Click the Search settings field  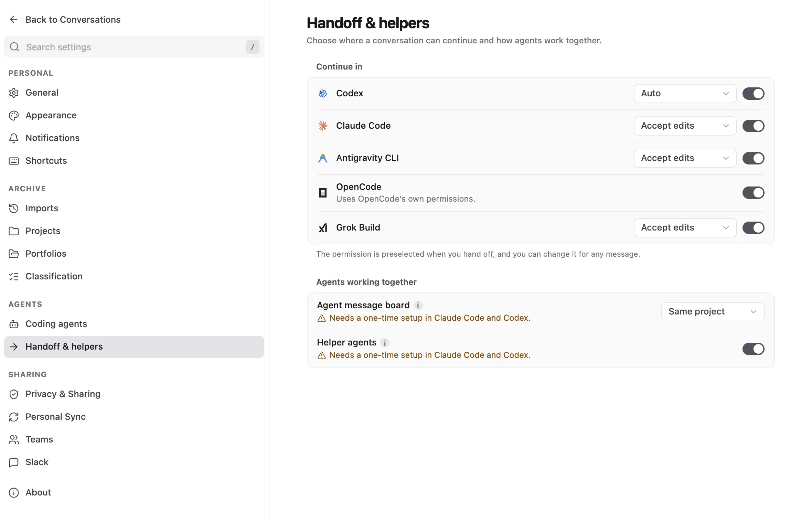(x=134, y=47)
